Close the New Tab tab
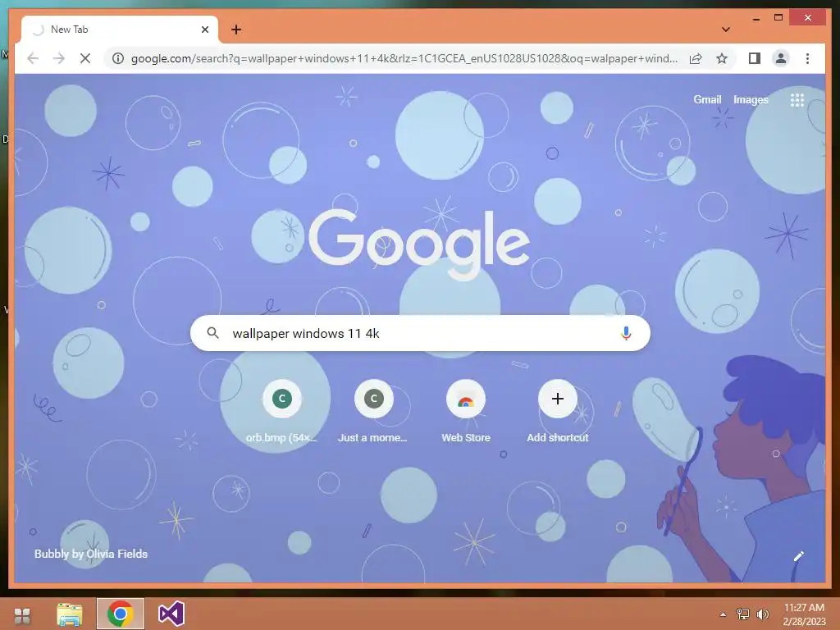The image size is (840, 630). pos(204,30)
